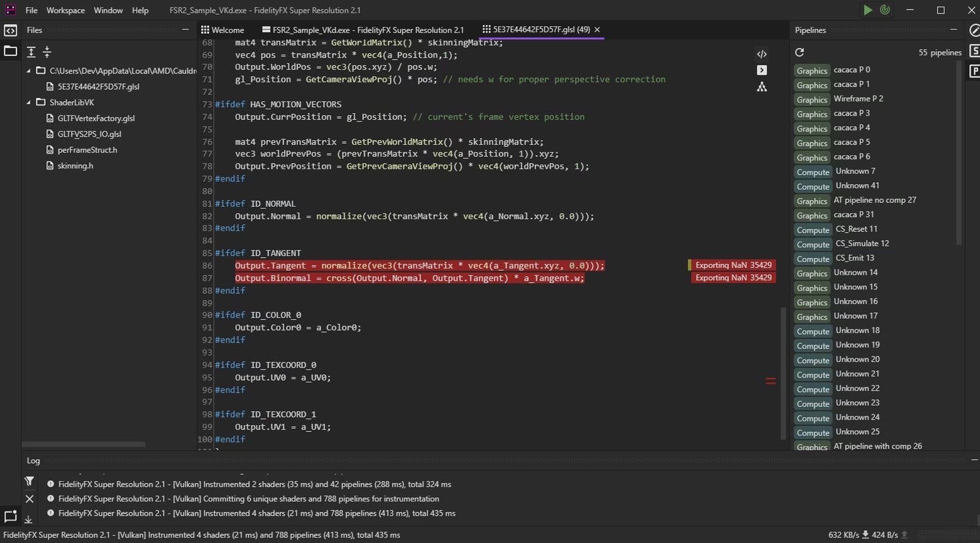Open 5E37E44642F5D57F.glsl in file tree
This screenshot has width=980, height=543.
point(98,86)
